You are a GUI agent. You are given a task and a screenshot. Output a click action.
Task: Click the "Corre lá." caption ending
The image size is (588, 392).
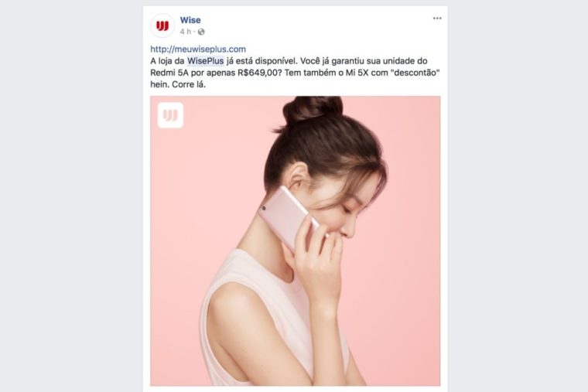pos(189,84)
